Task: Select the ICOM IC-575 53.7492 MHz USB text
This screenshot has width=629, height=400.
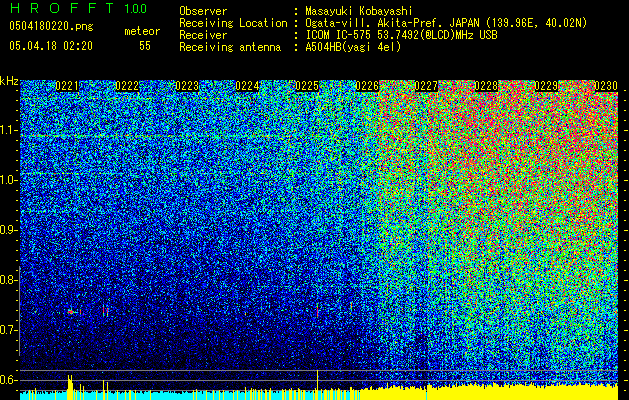Action: [401, 35]
